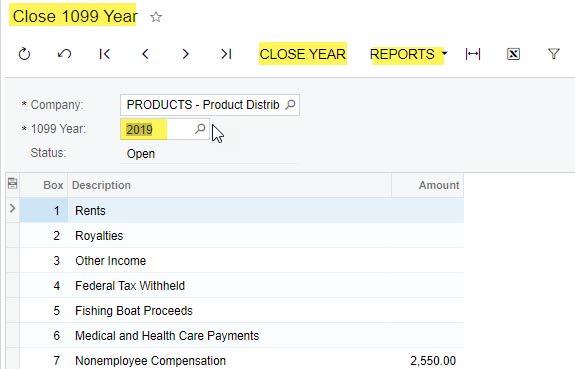Export grid to Excel icon
This screenshot has width=575, height=369.
pos(513,54)
